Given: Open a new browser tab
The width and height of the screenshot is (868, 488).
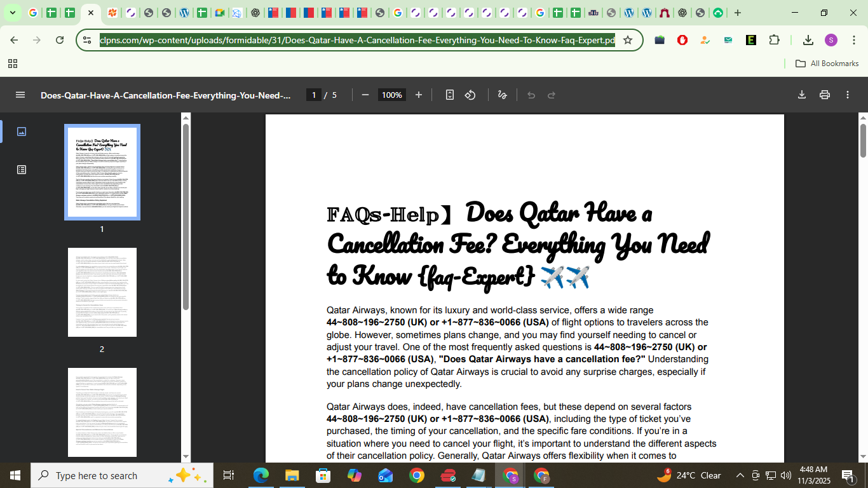Looking at the screenshot, I should coord(737,13).
